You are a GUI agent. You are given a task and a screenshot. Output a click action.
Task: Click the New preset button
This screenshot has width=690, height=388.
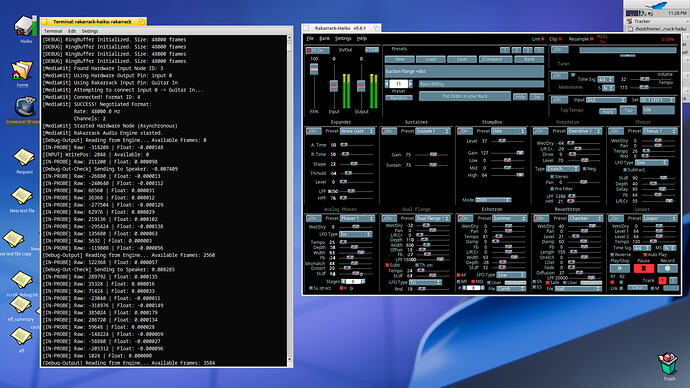point(400,59)
